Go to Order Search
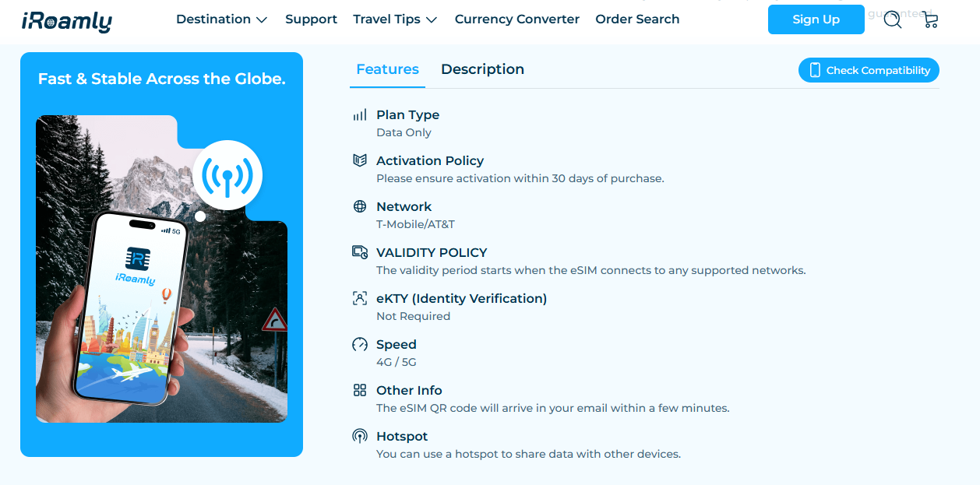980x485 pixels. tap(637, 19)
